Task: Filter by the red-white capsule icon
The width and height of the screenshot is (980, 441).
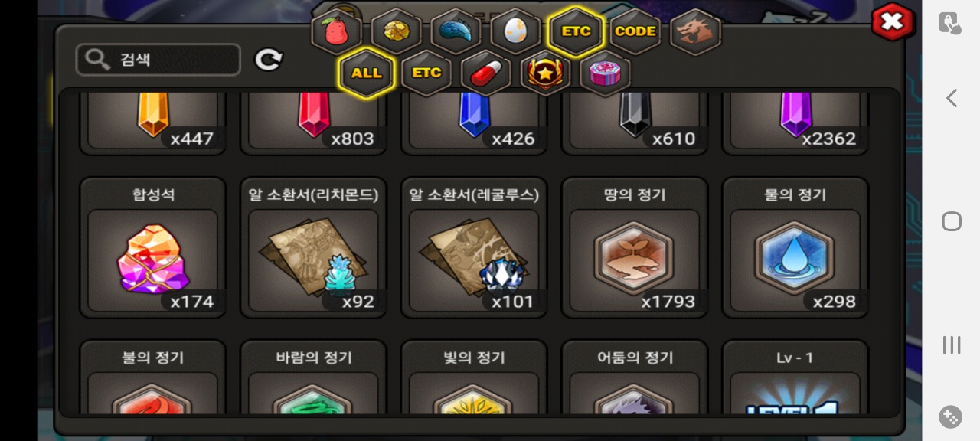Action: (486, 73)
